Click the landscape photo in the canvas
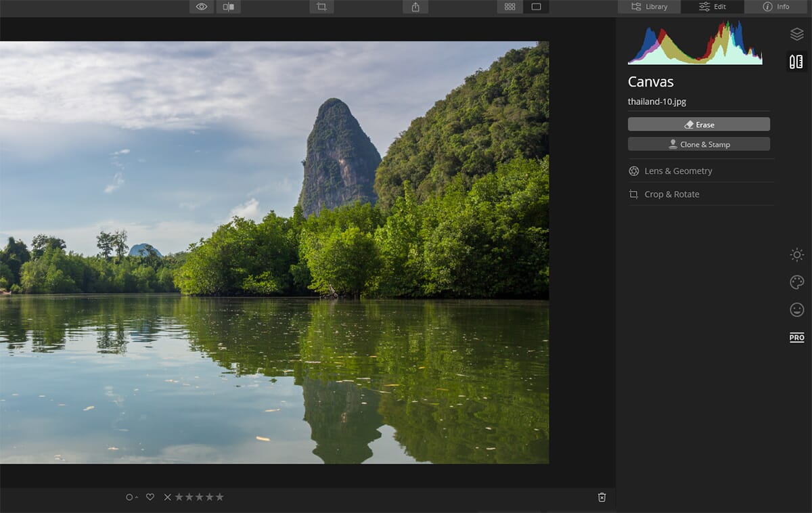The height and width of the screenshot is (513, 812). click(x=274, y=252)
